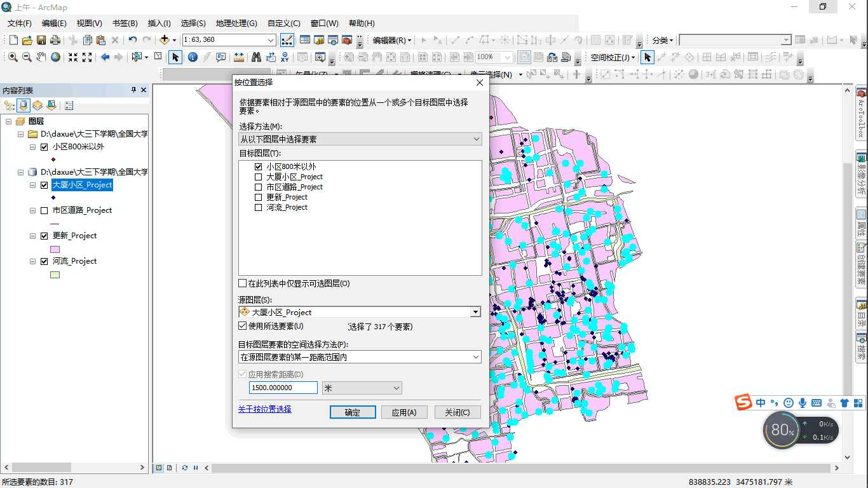Click Fixed Zoom In arrows icon
Viewport: 868px width, 488px height.
73,57
